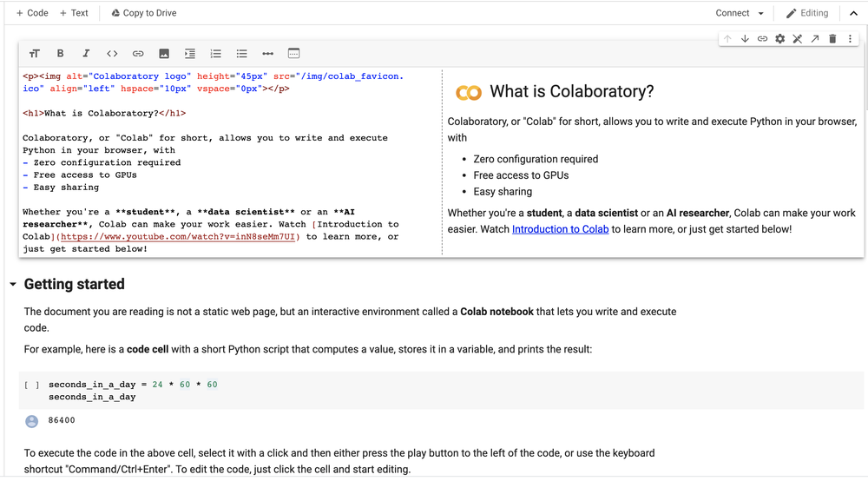Add a bulleted list to the cell
868x481 pixels.
pyautogui.click(x=241, y=54)
